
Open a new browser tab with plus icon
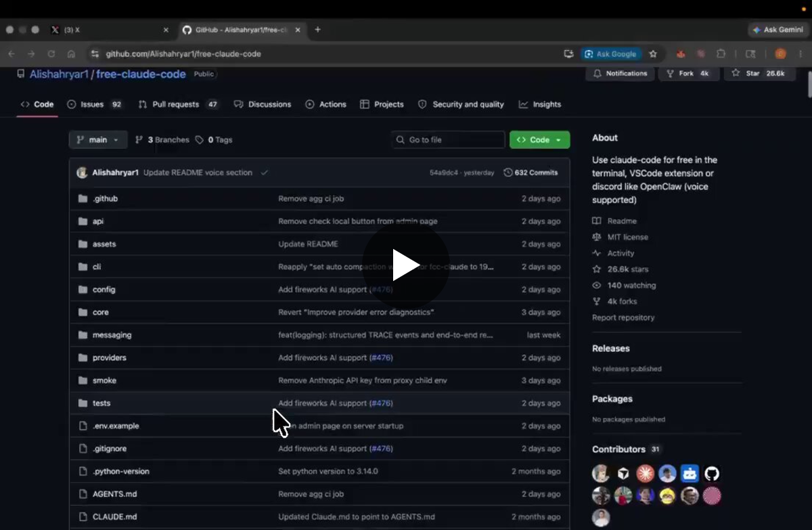click(318, 30)
